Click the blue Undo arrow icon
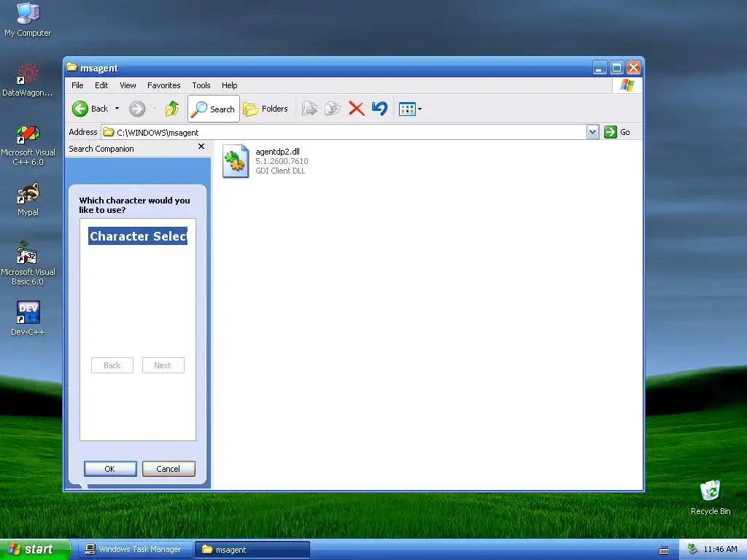 (379, 109)
